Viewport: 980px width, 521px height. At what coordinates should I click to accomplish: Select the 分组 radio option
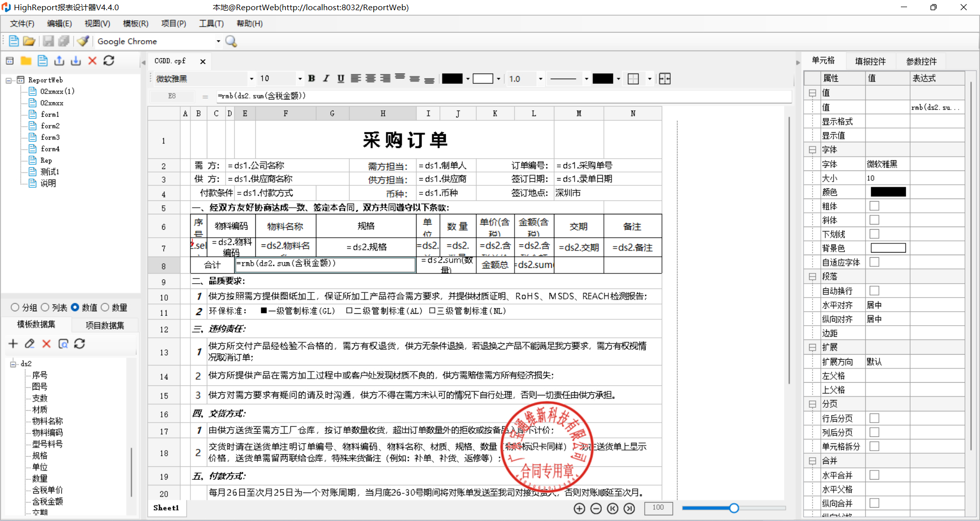coord(15,307)
